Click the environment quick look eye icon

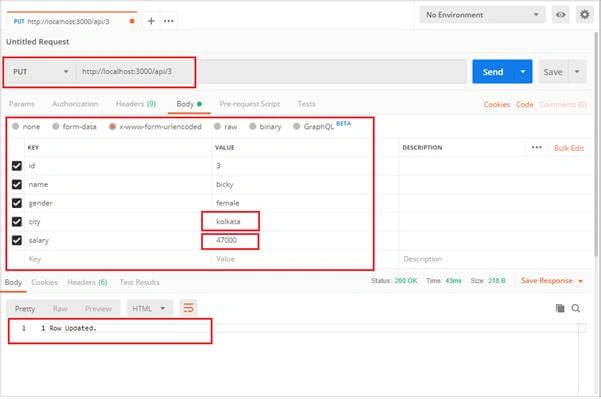tap(560, 15)
